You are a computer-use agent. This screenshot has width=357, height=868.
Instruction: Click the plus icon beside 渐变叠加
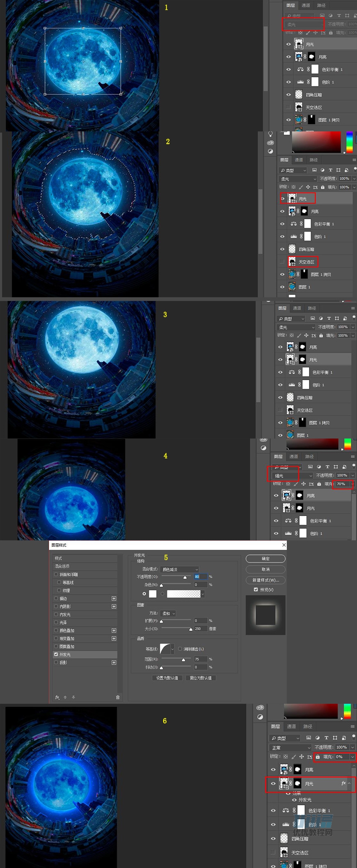114,638
